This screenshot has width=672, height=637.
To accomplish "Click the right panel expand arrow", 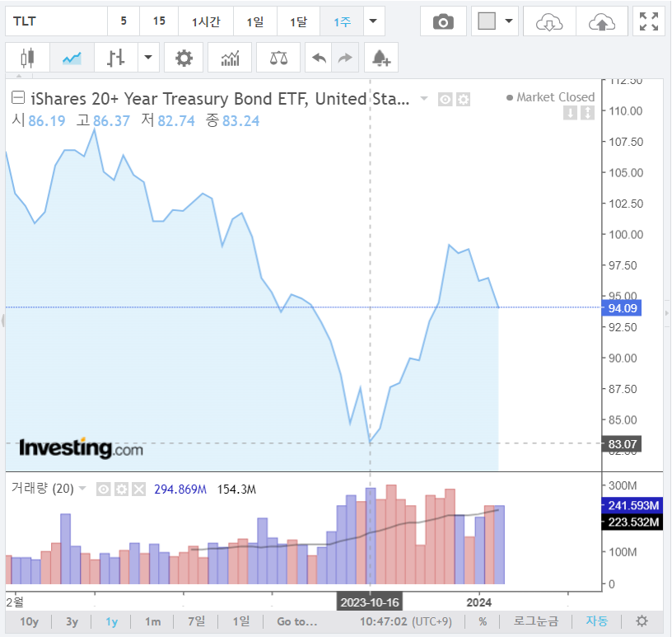I will pos(667,314).
